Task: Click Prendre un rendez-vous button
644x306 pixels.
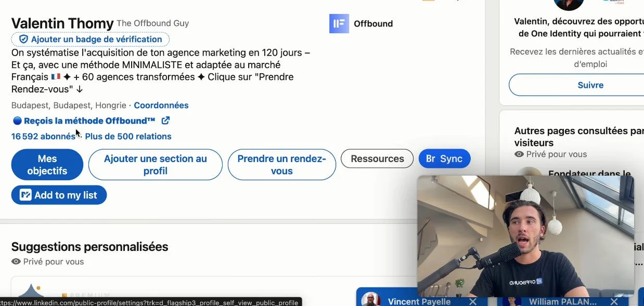Action: pos(282,165)
